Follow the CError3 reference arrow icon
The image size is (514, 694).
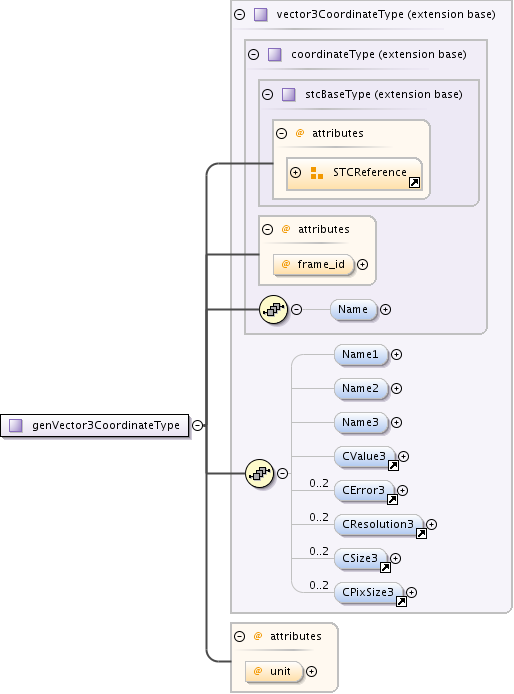pyautogui.click(x=392, y=500)
